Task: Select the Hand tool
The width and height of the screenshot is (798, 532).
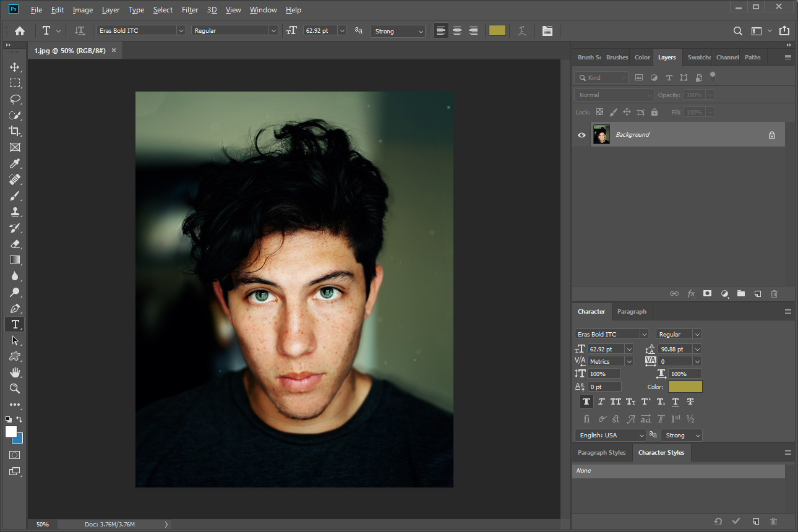Action: pos(14,372)
